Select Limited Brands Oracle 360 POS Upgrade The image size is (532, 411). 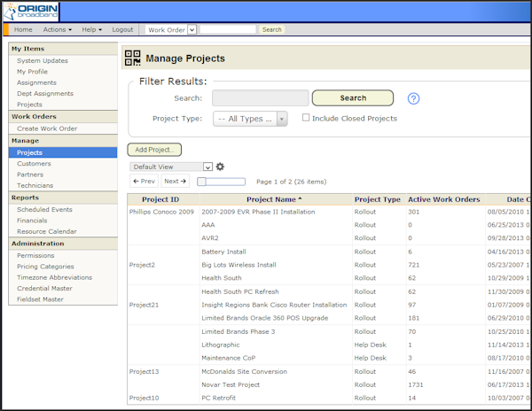pyautogui.click(x=264, y=318)
